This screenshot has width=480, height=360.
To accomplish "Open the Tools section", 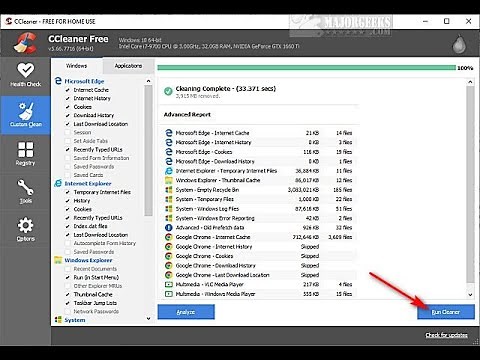I will click(25, 191).
